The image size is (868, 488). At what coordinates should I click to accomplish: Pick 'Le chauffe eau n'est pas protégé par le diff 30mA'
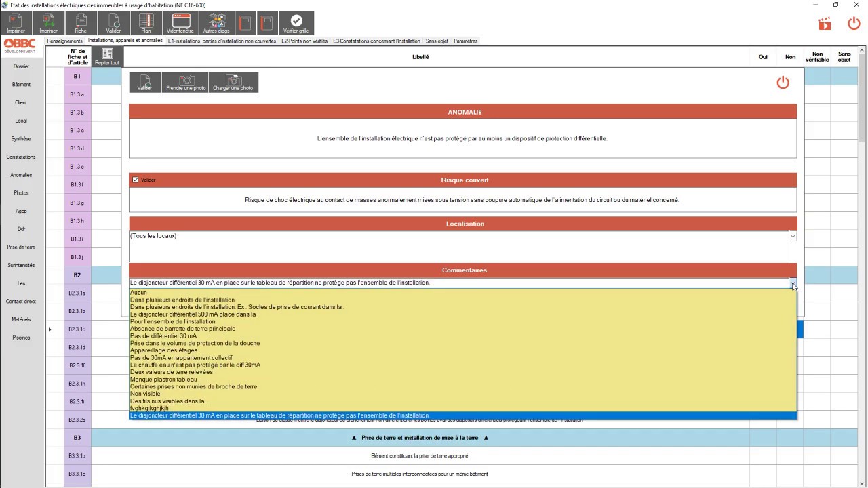coord(463,365)
